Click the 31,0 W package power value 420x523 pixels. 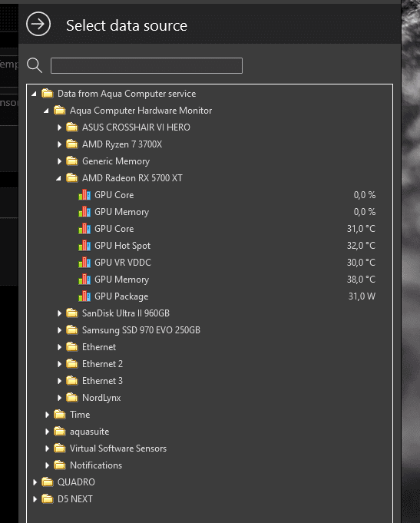[x=362, y=296]
